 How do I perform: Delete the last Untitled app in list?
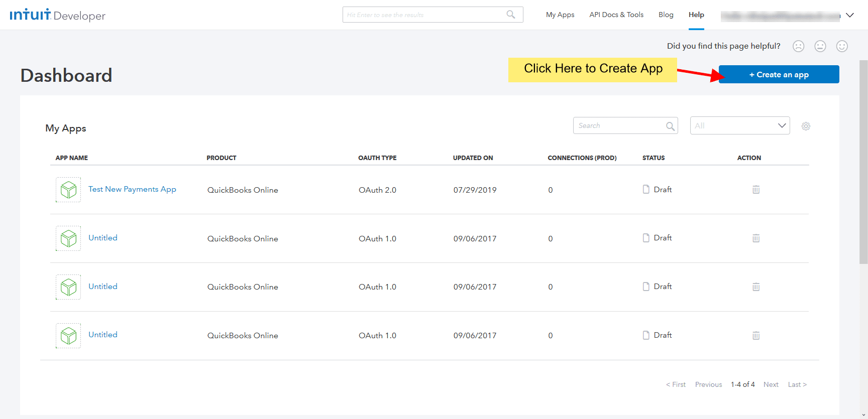[755, 335]
